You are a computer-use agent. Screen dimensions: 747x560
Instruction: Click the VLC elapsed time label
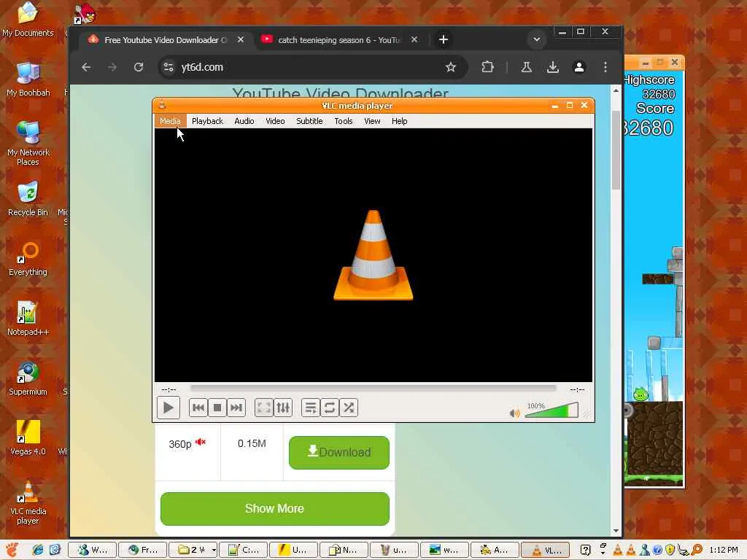tap(169, 389)
